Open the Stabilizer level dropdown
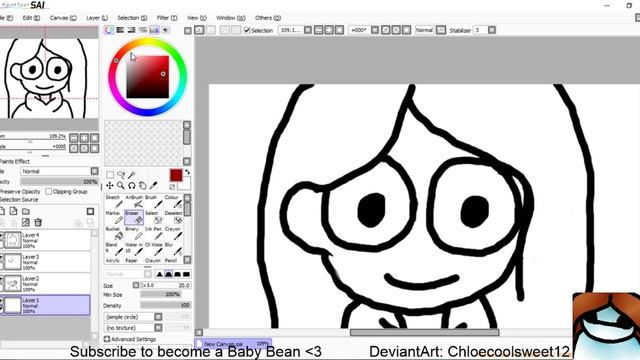 pyautogui.click(x=492, y=30)
